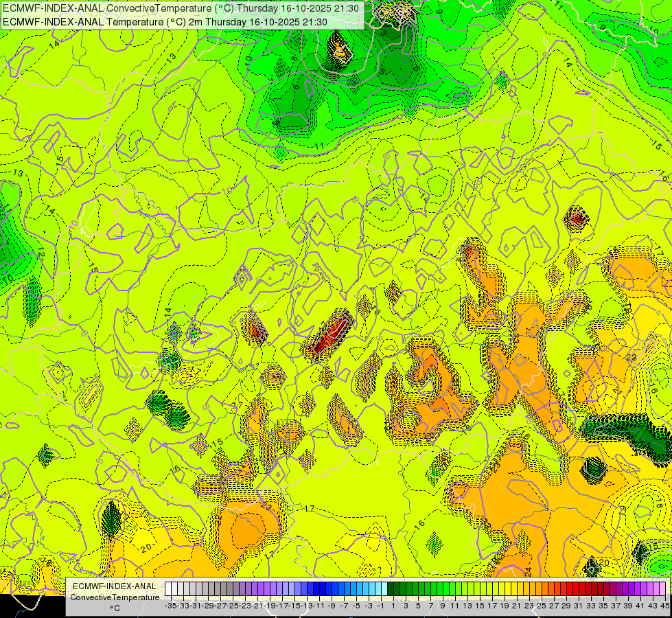Choose the cyan legend swatch above -1
The height and width of the screenshot is (618, 672).
[x=378, y=589]
